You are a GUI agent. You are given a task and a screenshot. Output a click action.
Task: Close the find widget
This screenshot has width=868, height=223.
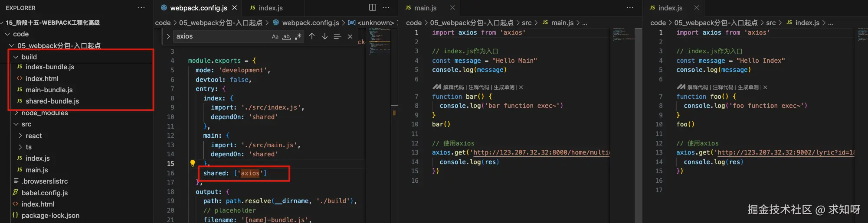[x=350, y=36]
